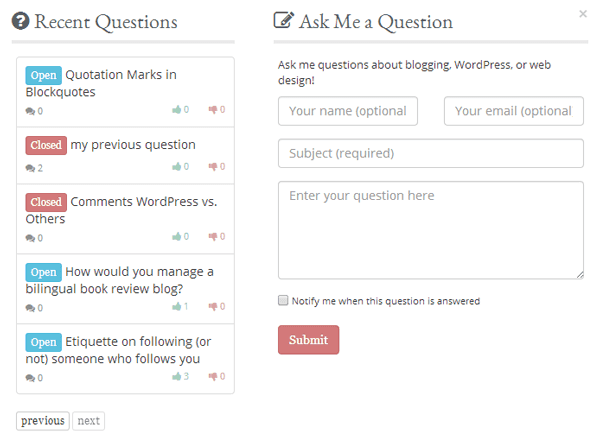Click comments icon under 'my previous question'
Screen dimensions: 600x437
tap(31, 168)
